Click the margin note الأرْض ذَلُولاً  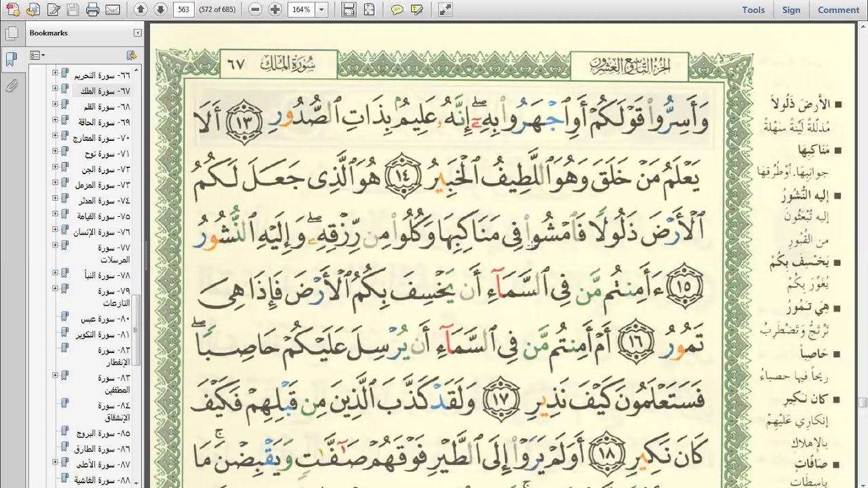[x=802, y=104]
